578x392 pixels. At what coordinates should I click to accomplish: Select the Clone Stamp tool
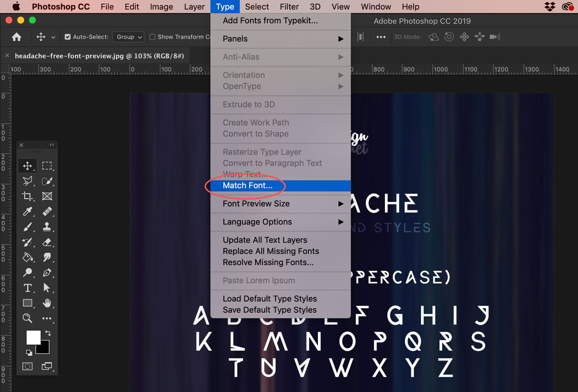point(48,227)
